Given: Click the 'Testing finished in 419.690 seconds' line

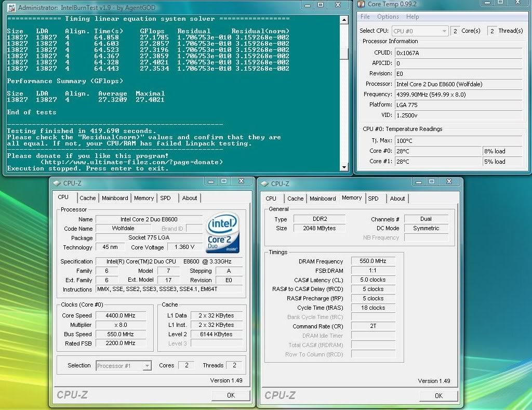Looking at the screenshot, I should [82, 131].
